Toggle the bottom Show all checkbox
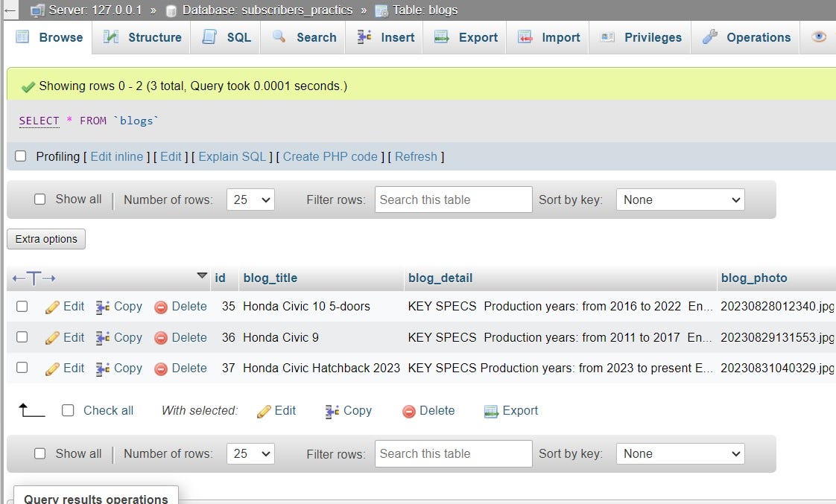 tap(40, 453)
